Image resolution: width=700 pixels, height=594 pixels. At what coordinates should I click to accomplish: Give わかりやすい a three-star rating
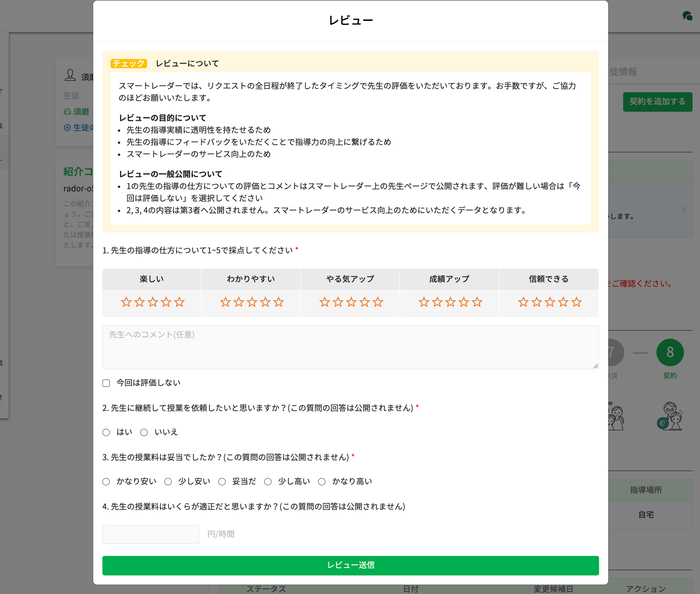[252, 302]
